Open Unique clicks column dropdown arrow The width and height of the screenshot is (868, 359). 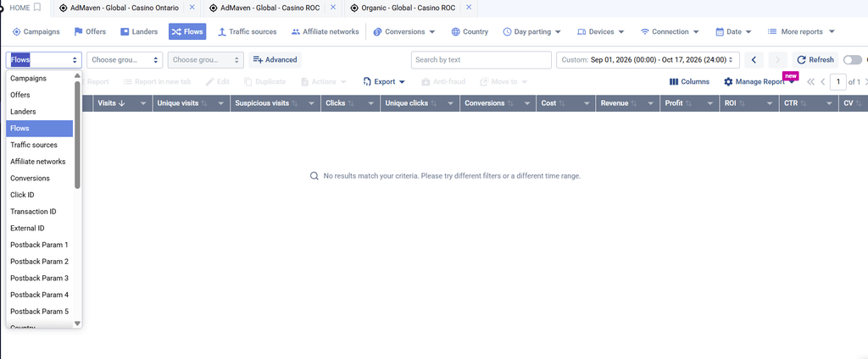(452, 103)
